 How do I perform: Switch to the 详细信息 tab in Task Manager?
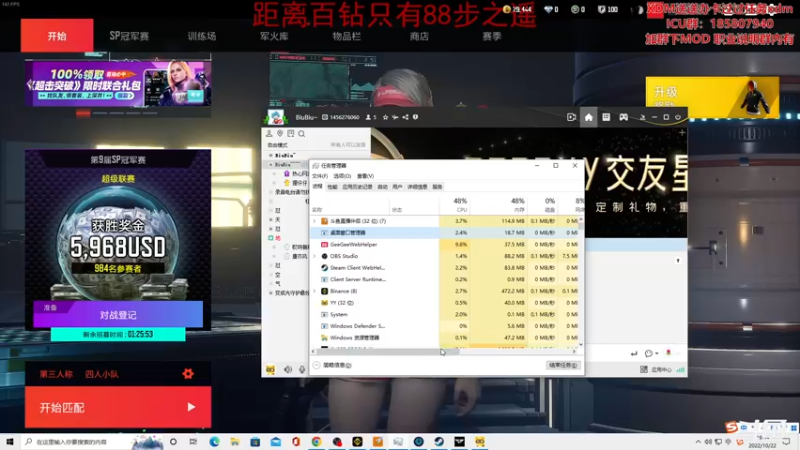pos(417,187)
